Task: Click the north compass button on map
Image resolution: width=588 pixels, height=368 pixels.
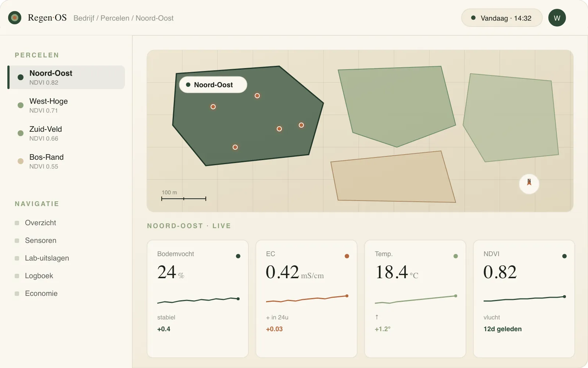Action: point(529,184)
